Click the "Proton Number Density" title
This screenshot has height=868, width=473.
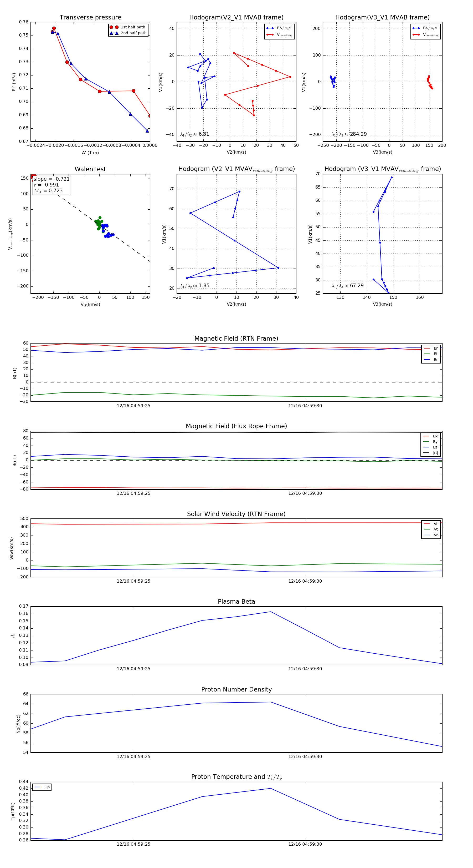click(236, 689)
